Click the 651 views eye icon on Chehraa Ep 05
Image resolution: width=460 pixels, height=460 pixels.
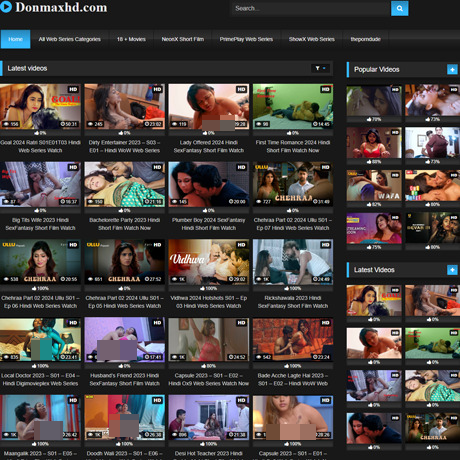click(x=91, y=279)
